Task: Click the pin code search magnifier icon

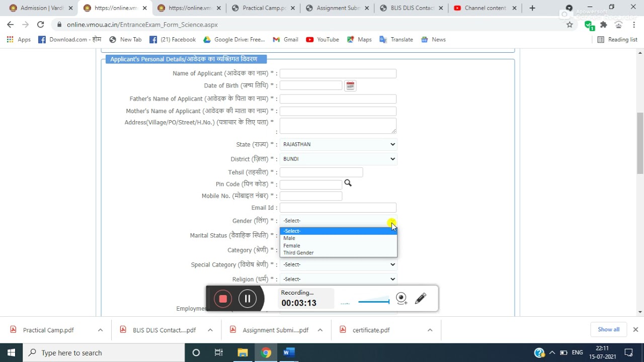Action: [x=348, y=183]
